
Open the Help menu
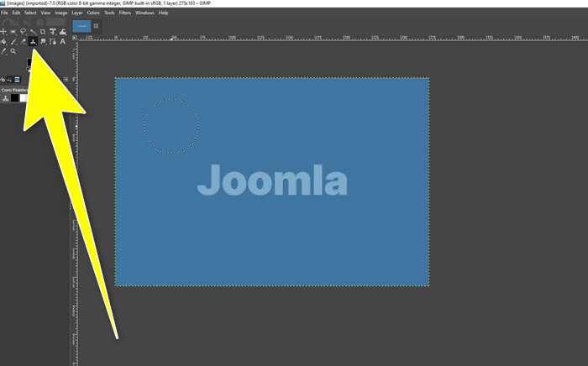163,13
